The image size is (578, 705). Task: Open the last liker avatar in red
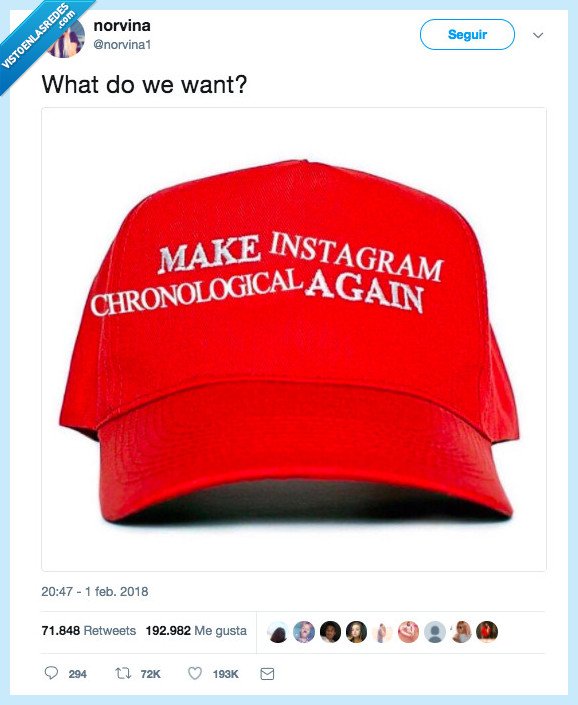click(487, 632)
